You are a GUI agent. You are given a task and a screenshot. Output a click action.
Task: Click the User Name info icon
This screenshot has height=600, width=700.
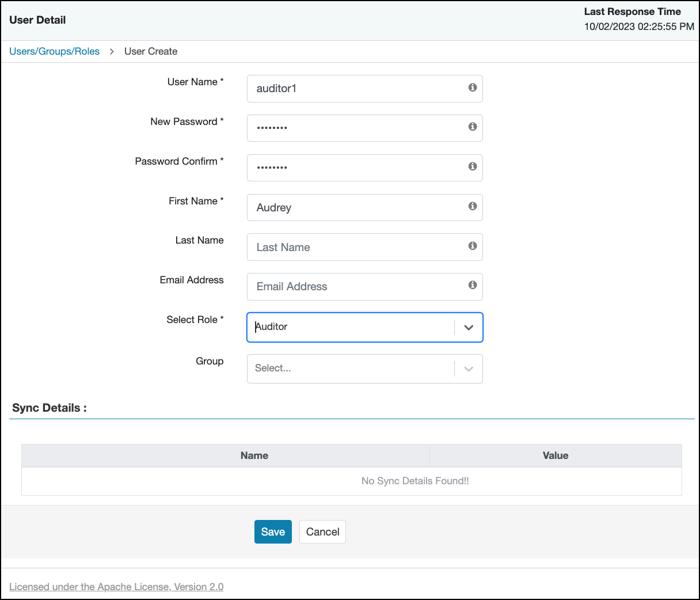point(473,88)
